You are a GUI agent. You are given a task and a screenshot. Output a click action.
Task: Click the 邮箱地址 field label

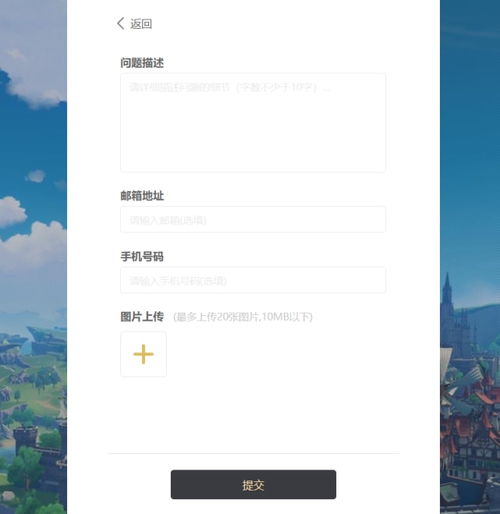(x=142, y=196)
